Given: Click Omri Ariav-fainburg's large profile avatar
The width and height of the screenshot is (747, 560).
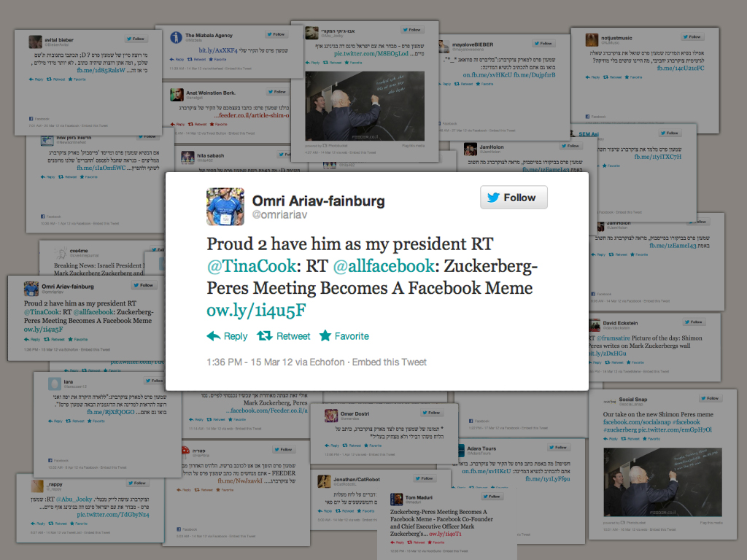Looking at the screenshot, I should click(x=225, y=206).
